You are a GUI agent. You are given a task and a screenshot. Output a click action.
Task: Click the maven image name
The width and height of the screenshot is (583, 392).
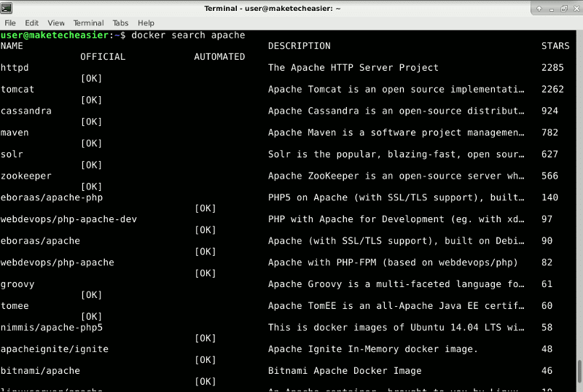click(x=15, y=133)
